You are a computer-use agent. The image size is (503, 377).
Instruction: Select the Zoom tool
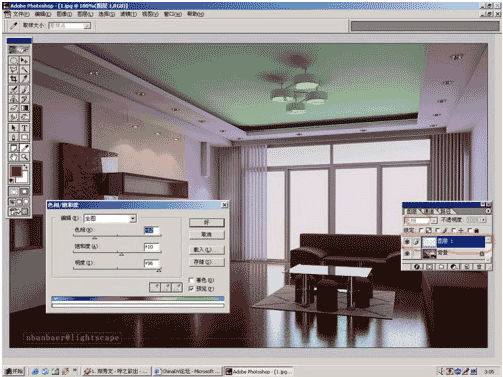point(24,157)
